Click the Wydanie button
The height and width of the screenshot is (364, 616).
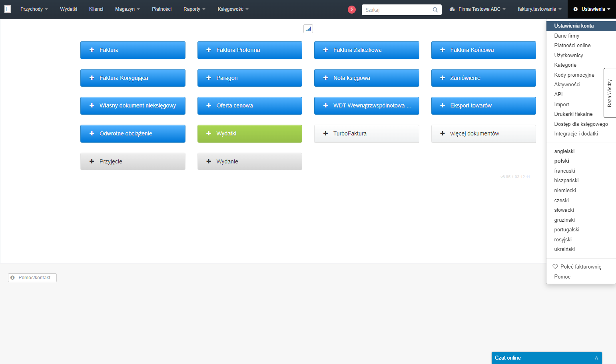[x=250, y=161]
